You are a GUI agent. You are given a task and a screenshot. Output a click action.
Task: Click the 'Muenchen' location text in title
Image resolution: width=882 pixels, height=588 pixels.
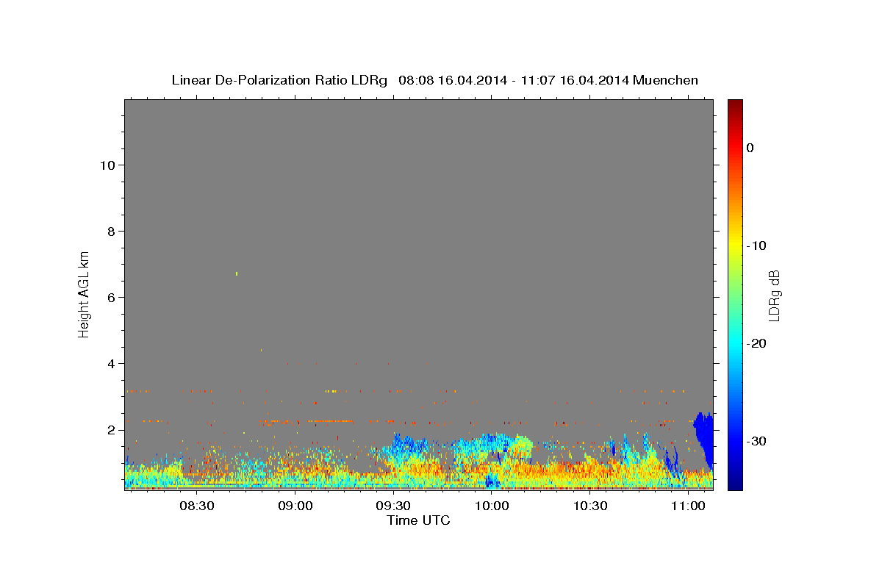665,80
